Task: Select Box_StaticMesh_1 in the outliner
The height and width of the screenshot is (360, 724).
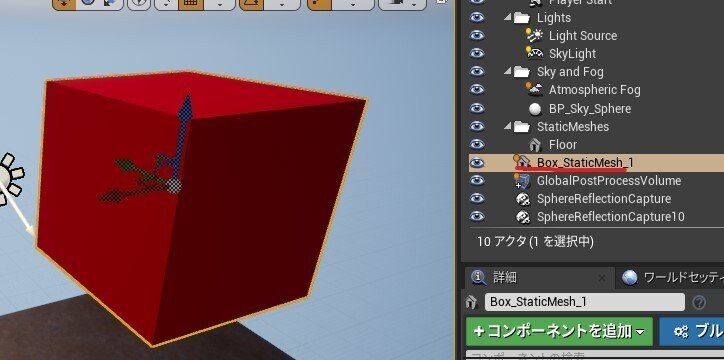Action: coord(585,162)
